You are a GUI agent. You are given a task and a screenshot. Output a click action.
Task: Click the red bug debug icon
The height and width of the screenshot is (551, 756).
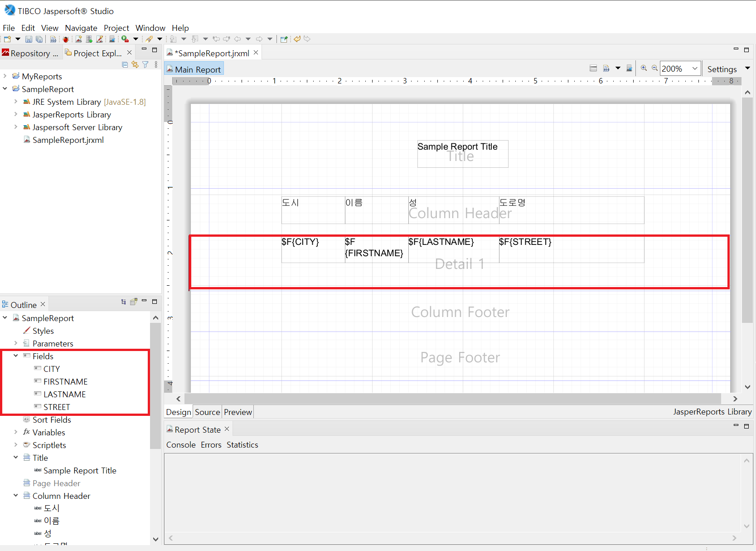66,39
